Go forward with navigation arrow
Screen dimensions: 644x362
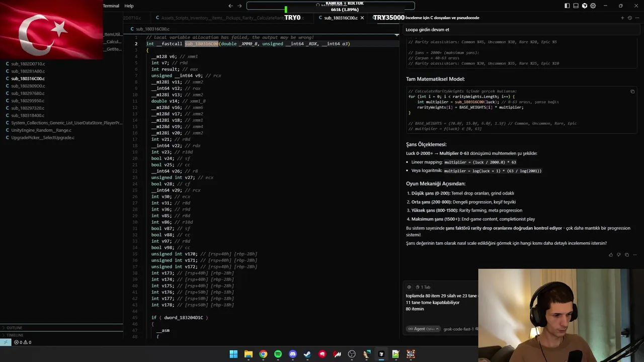click(239, 6)
